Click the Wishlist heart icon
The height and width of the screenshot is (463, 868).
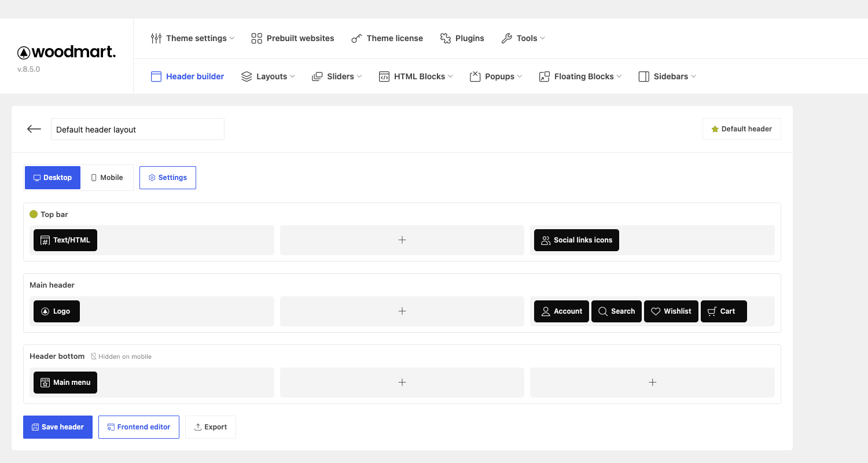tap(656, 311)
